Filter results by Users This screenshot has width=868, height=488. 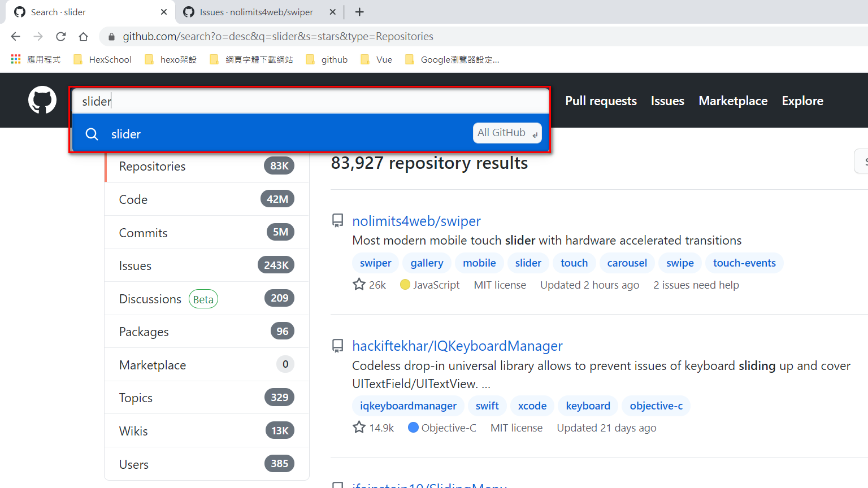point(207,464)
